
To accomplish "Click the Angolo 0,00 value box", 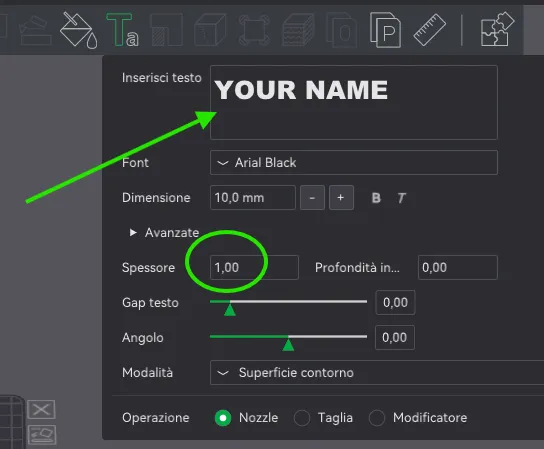I will (395, 338).
